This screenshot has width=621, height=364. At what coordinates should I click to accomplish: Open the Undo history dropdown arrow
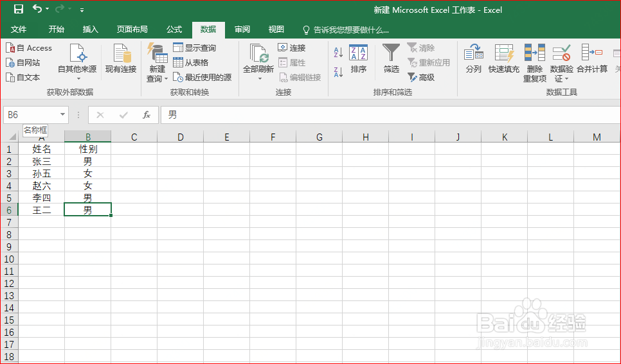click(x=48, y=9)
